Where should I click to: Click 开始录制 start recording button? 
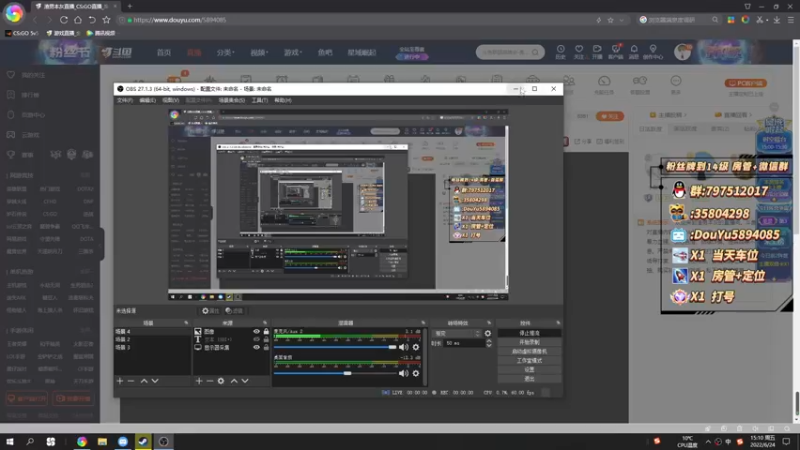tap(529, 342)
